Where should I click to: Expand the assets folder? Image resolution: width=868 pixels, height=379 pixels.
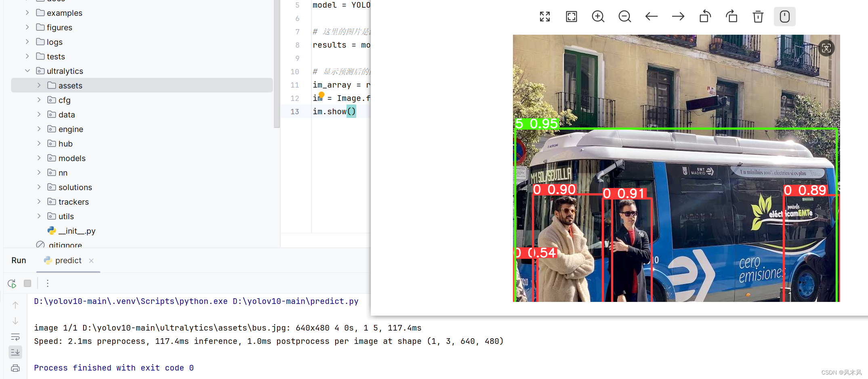[x=39, y=85]
